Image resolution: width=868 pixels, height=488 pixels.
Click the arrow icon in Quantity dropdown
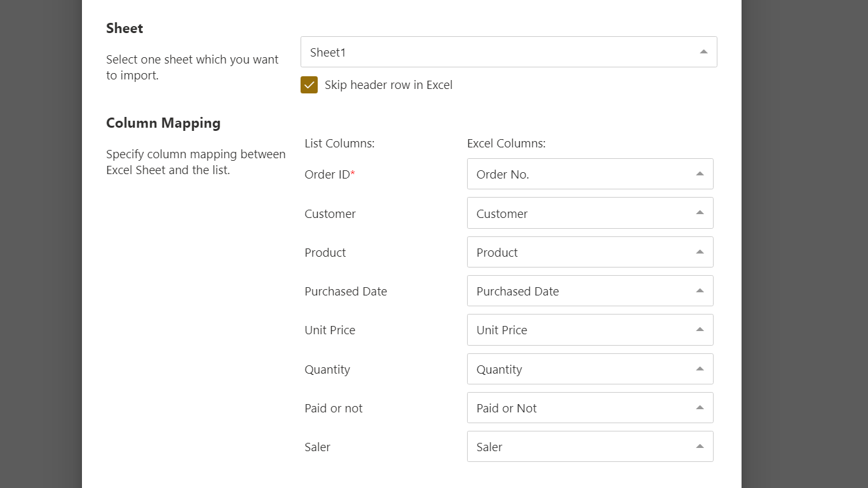tap(700, 369)
